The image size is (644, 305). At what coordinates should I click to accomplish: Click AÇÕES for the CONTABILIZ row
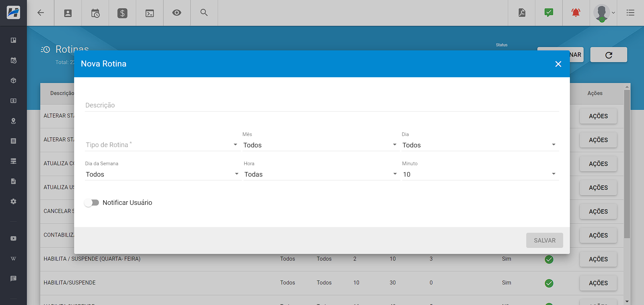(598, 235)
